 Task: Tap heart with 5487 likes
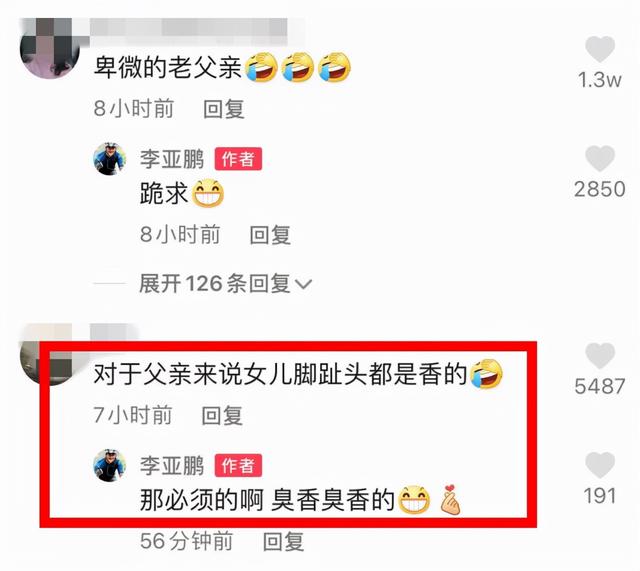point(600,356)
